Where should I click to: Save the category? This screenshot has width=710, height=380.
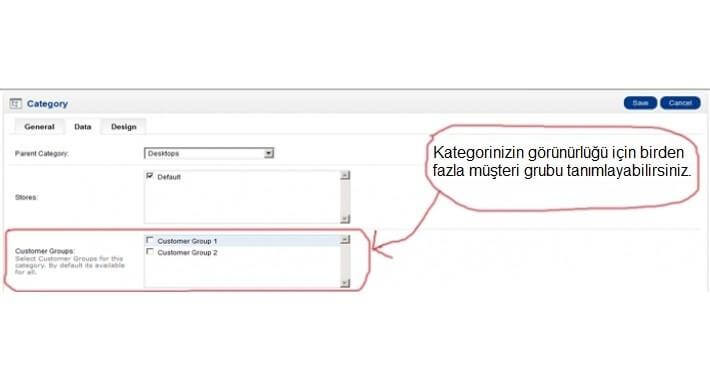pyautogui.click(x=640, y=103)
